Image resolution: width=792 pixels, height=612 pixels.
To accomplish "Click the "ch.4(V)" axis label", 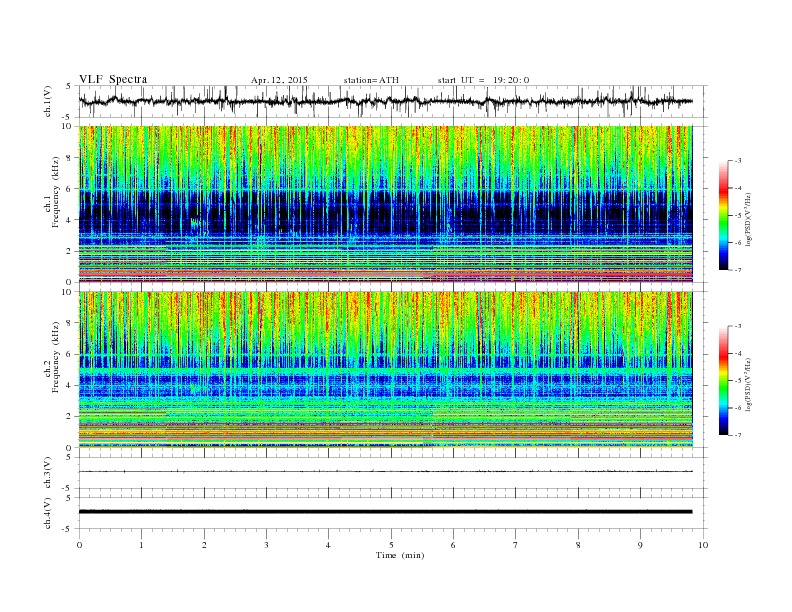I will coord(48,513).
